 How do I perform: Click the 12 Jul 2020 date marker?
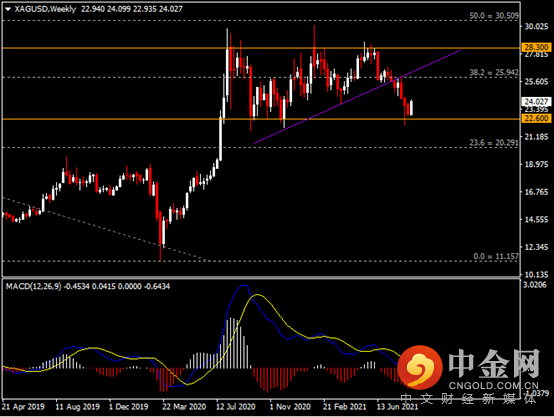(x=236, y=407)
